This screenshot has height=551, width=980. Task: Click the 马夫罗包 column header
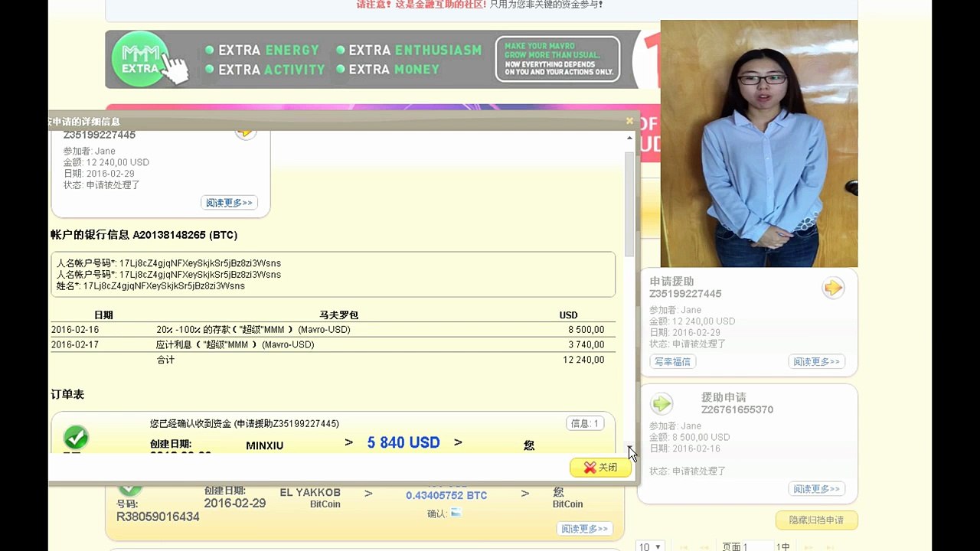(338, 315)
